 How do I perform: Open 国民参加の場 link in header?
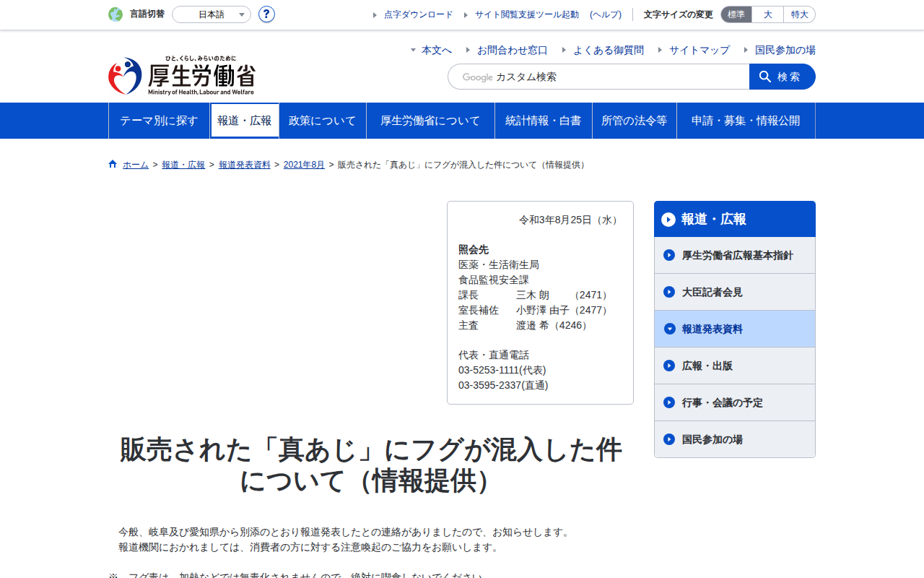tap(785, 50)
